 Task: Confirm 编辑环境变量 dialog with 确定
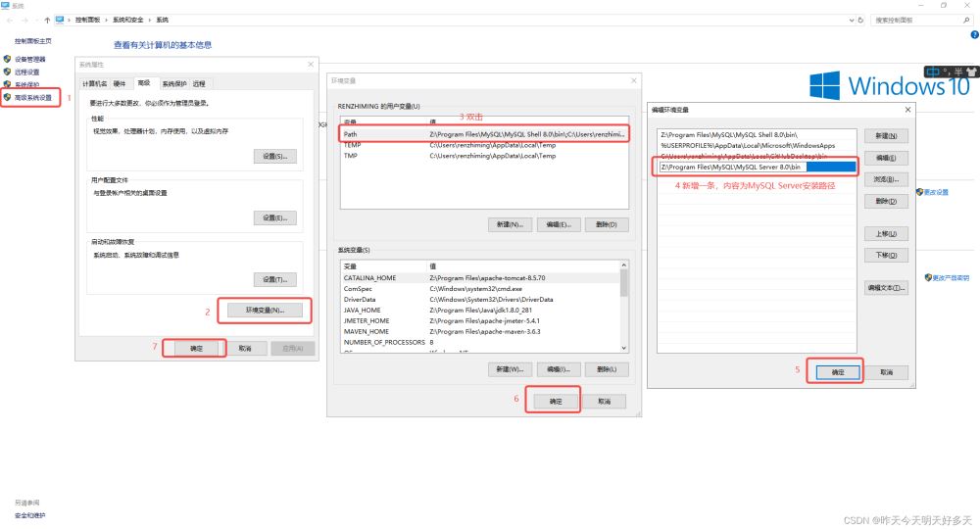838,372
